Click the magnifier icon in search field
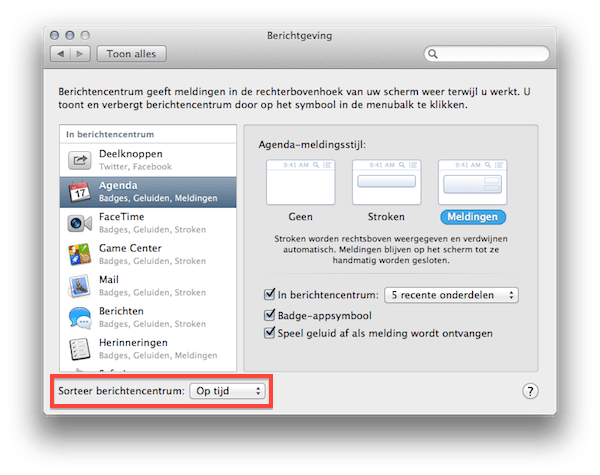 click(x=433, y=54)
